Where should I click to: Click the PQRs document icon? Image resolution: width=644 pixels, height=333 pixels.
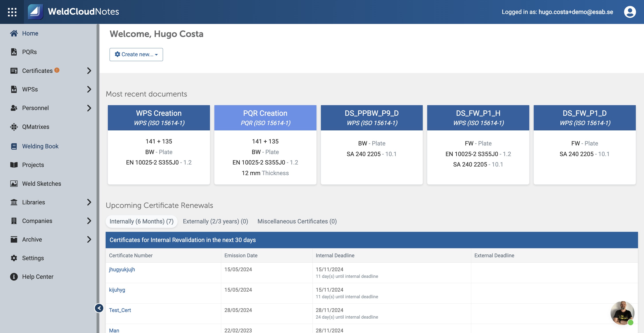(14, 52)
